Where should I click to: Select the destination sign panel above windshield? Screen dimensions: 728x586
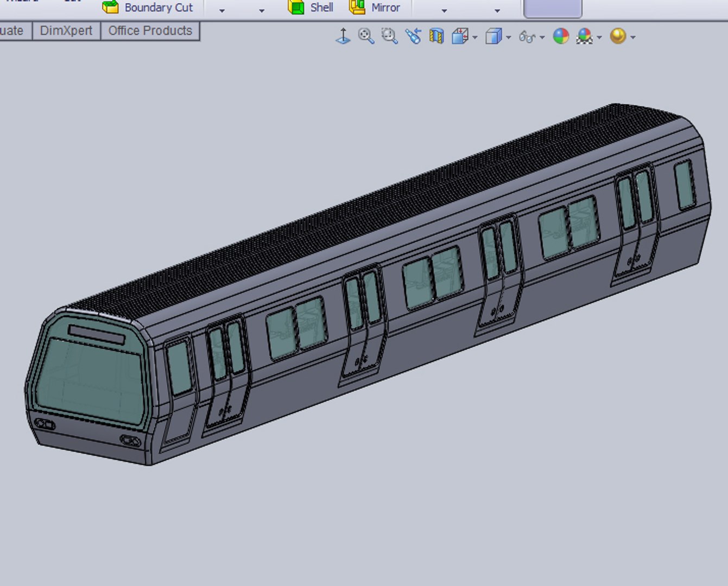pyautogui.click(x=97, y=335)
